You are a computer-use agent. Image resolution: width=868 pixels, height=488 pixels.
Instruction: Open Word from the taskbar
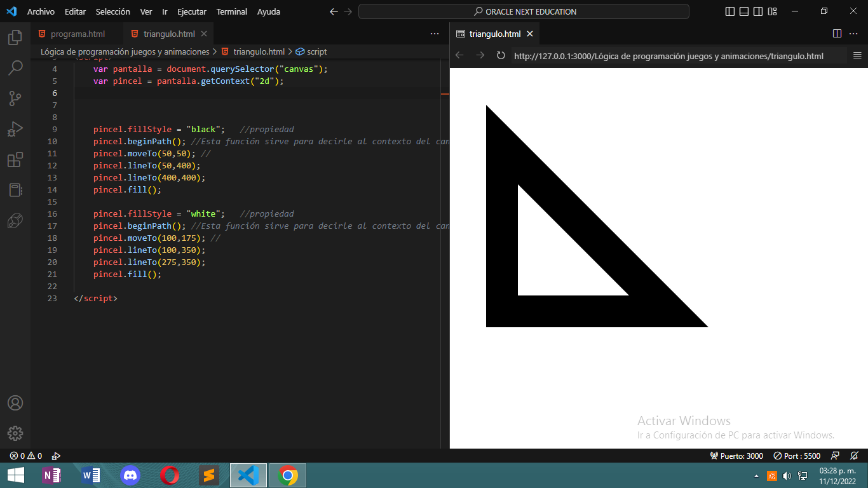[91, 475]
